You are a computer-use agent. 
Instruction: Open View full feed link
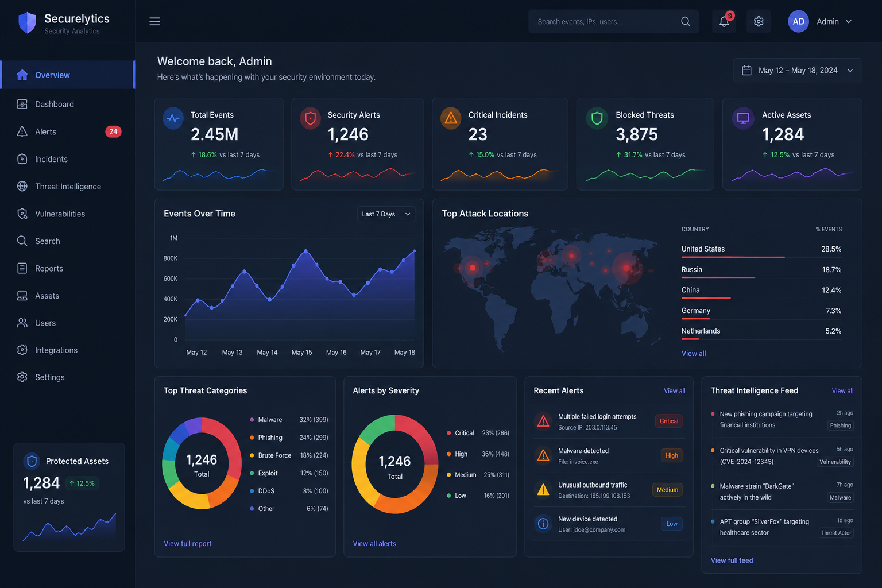click(732, 560)
